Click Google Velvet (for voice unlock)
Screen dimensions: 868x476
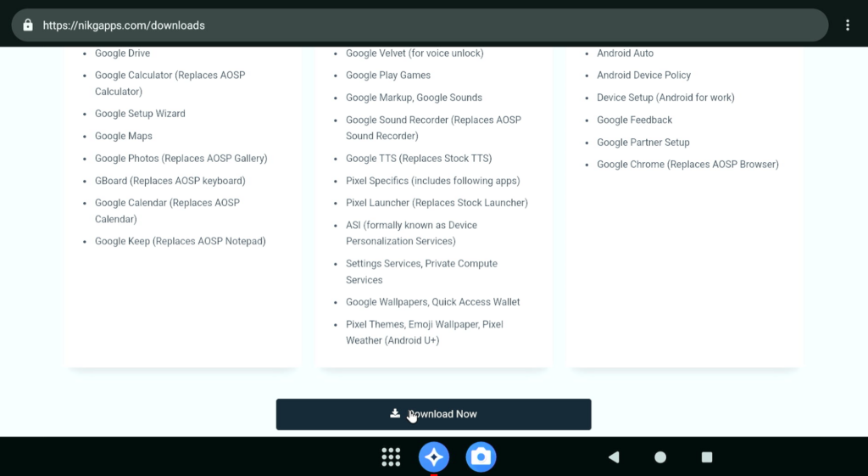415,53
